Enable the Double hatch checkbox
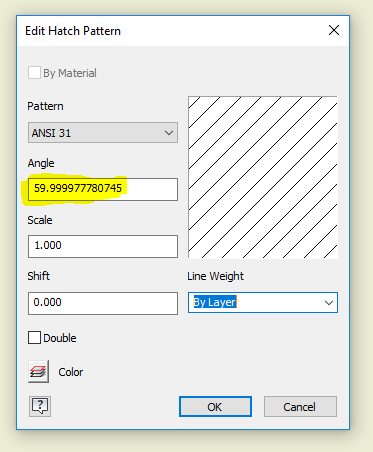This screenshot has width=373, height=452. 34,338
